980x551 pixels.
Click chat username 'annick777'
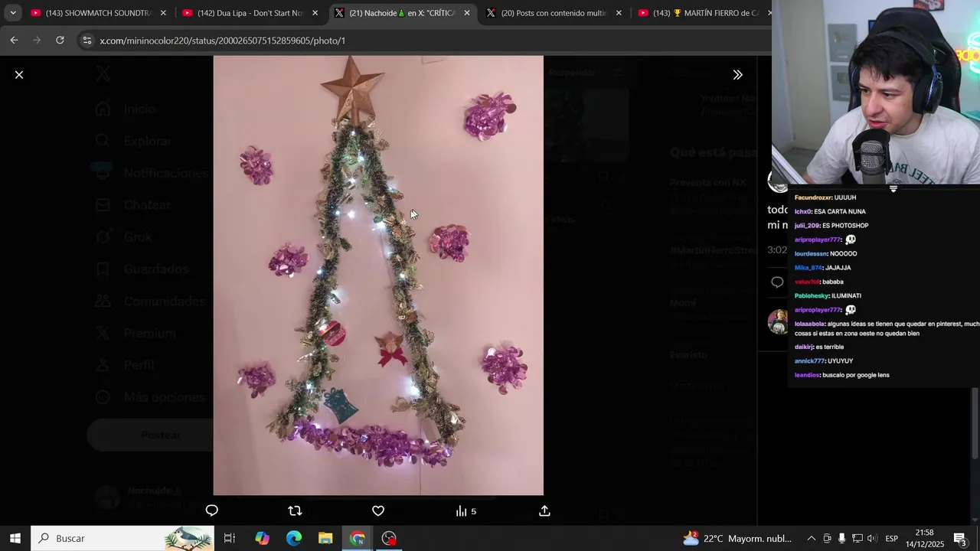(809, 361)
